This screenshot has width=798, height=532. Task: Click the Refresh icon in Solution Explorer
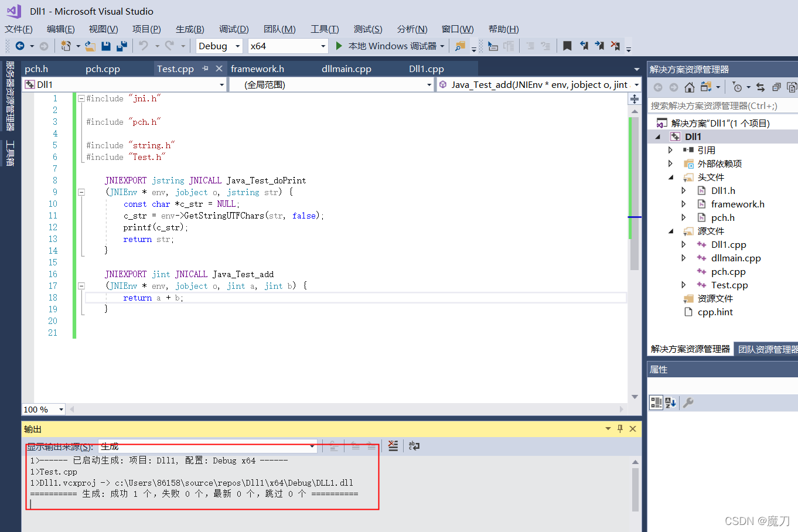click(x=760, y=87)
